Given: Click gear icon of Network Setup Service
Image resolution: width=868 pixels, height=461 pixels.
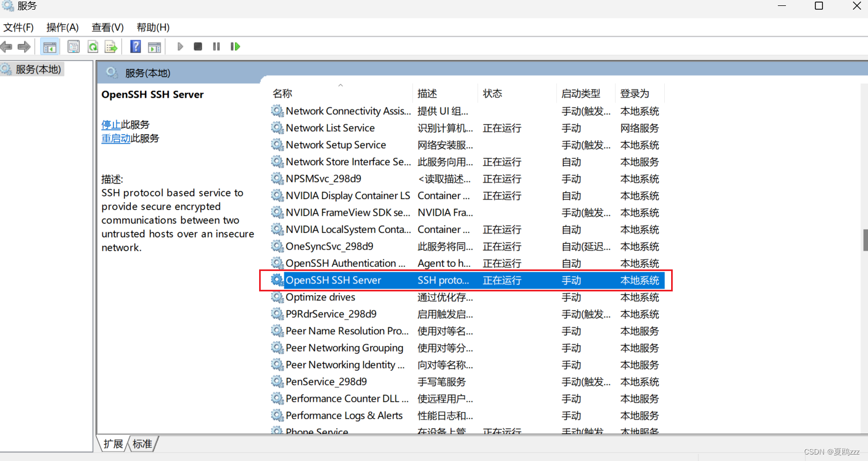Looking at the screenshot, I should point(277,144).
